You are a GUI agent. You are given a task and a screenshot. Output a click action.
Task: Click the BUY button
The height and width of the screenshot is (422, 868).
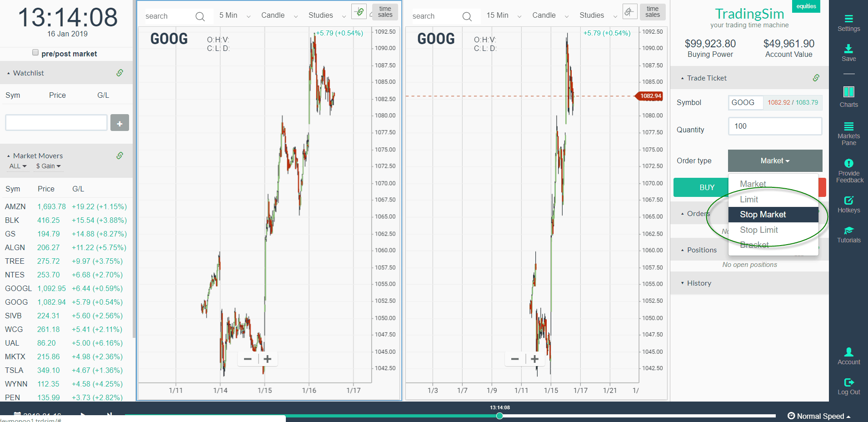click(707, 187)
